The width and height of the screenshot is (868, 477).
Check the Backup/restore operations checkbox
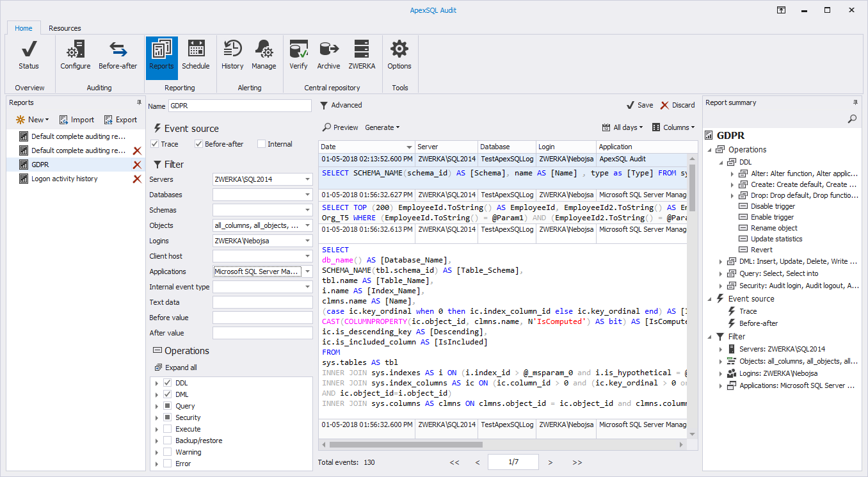click(167, 441)
